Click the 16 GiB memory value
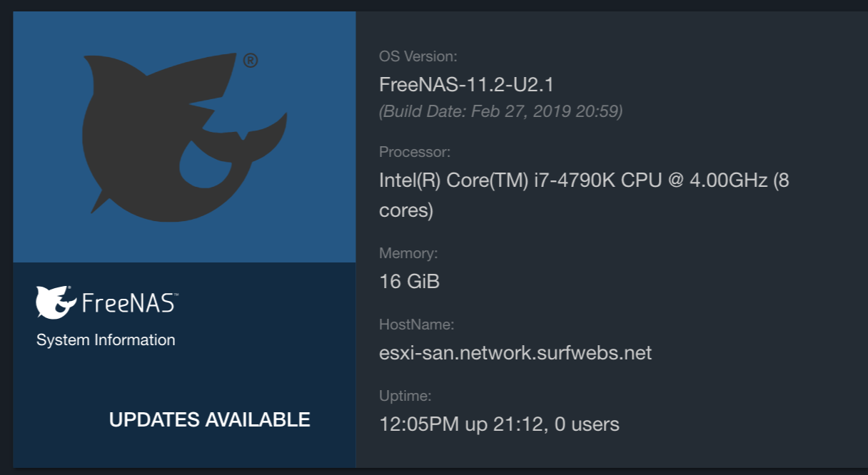This screenshot has height=475, width=868. pos(409,282)
